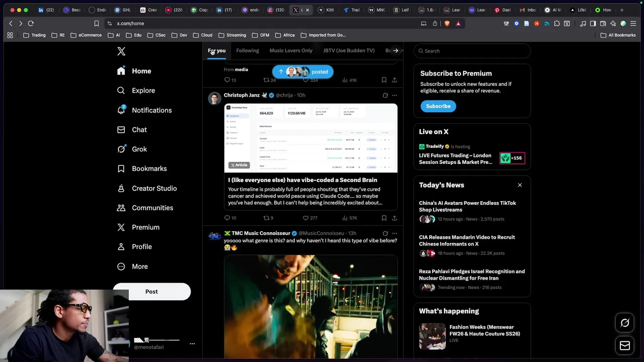Open Bookmarks from the sidebar
644x362 pixels.
[x=142, y=169]
